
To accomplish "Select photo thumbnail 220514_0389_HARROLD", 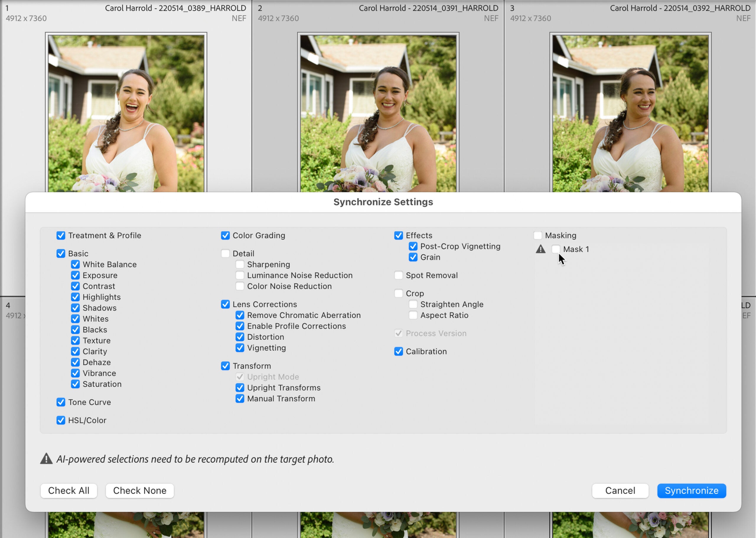I will click(126, 113).
